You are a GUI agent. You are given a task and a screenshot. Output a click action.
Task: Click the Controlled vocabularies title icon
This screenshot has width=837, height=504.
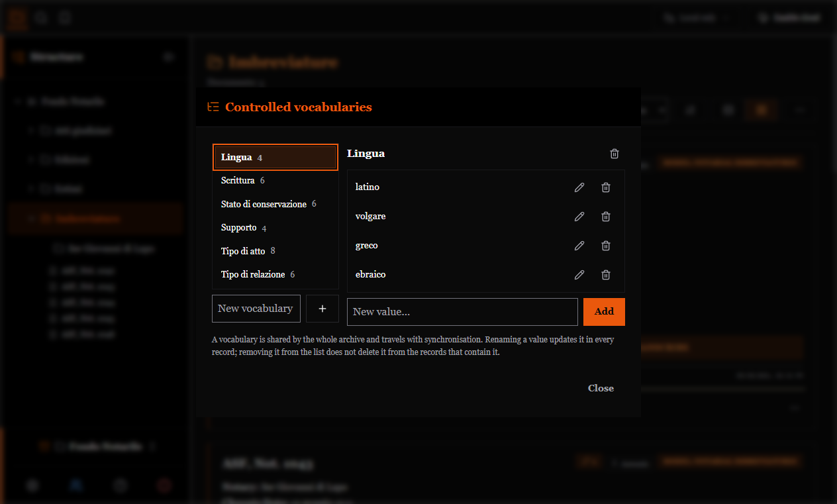pyautogui.click(x=213, y=107)
